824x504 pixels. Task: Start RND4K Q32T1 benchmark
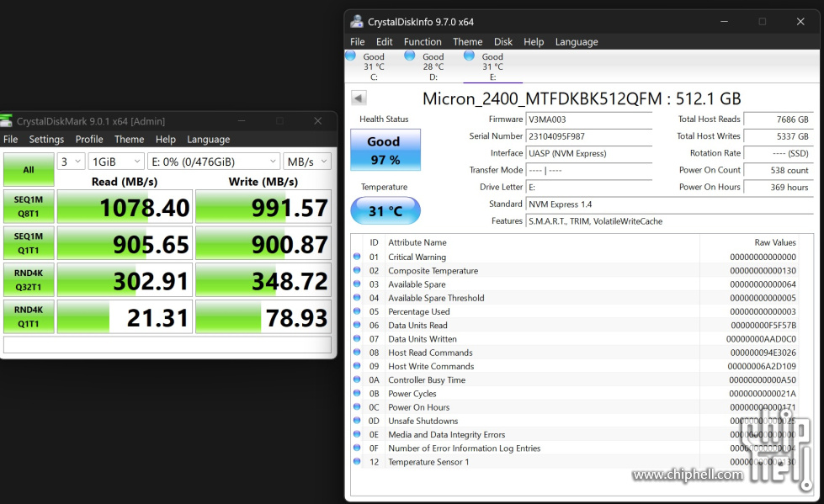(29, 279)
